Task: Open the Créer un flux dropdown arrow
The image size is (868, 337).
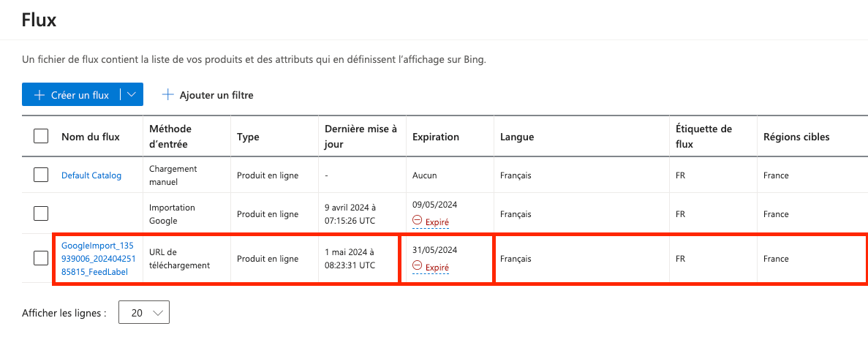Action: (x=131, y=94)
